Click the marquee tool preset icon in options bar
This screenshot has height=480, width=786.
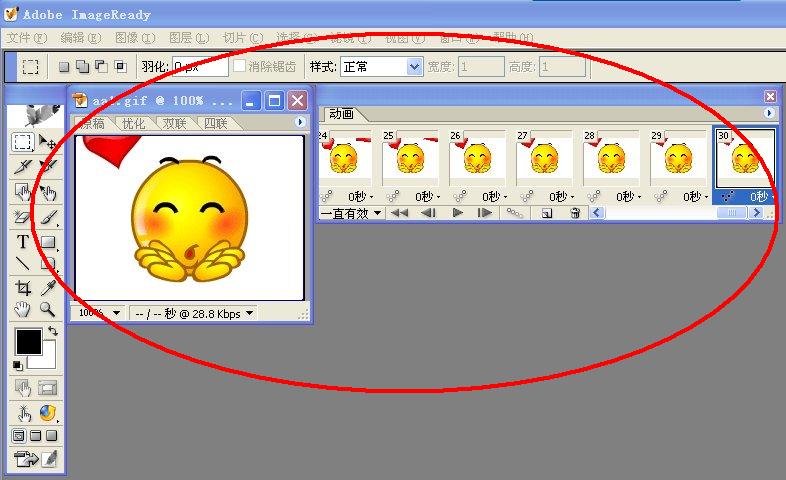[30, 67]
